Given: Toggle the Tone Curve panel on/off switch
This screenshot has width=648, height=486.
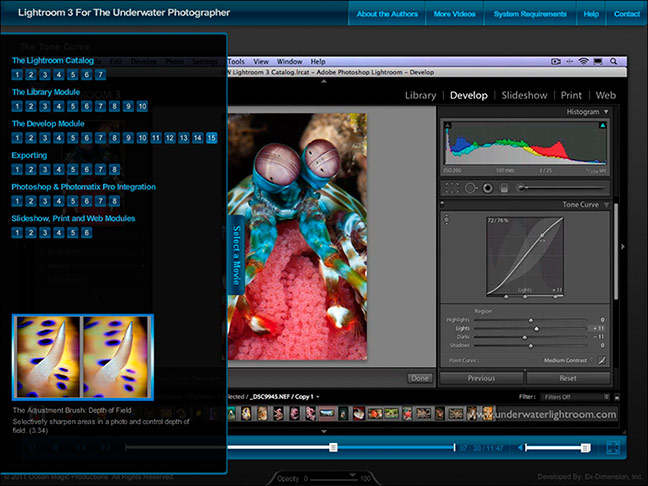Looking at the screenshot, I should click(442, 204).
